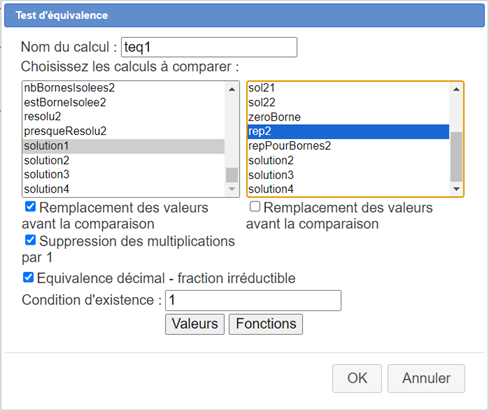Click the Condition d'existence input field

point(253,300)
